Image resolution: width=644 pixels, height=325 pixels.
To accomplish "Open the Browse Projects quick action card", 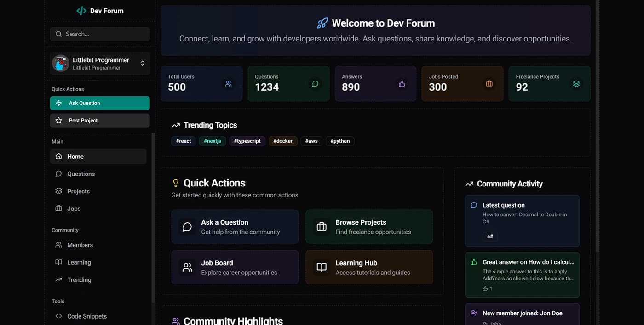I will (x=369, y=226).
